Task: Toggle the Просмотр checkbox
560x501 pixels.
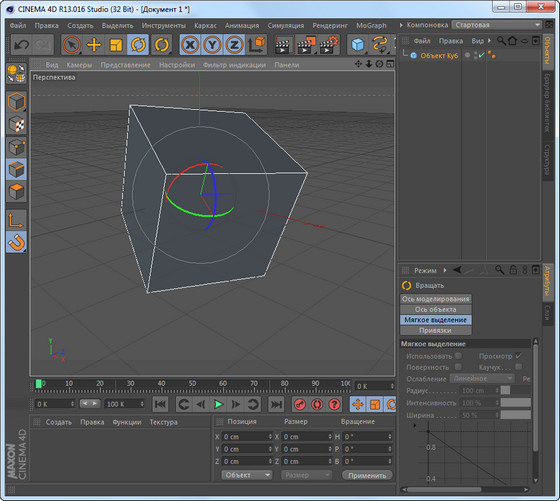Action: [519, 356]
